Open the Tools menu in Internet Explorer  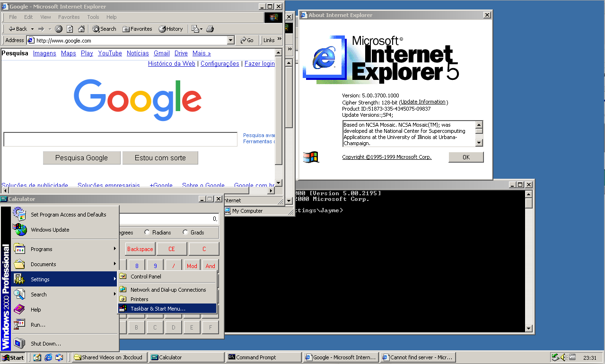click(93, 17)
